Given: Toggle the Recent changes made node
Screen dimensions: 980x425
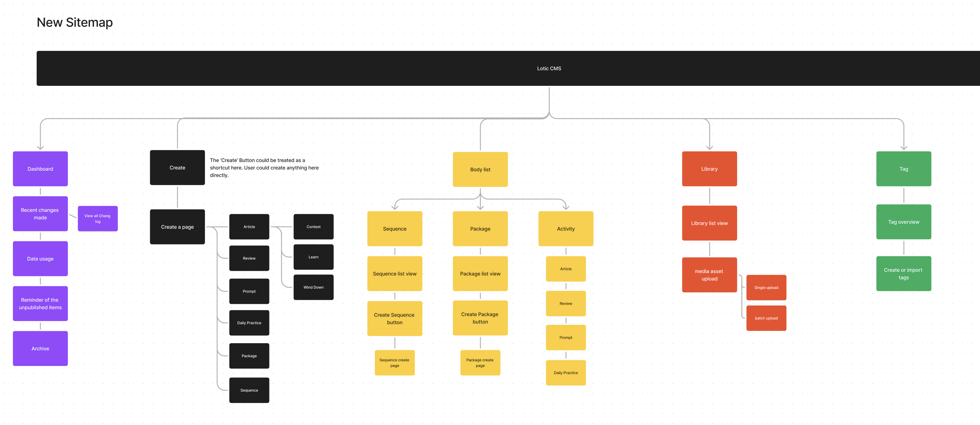Looking at the screenshot, I should (x=41, y=213).
